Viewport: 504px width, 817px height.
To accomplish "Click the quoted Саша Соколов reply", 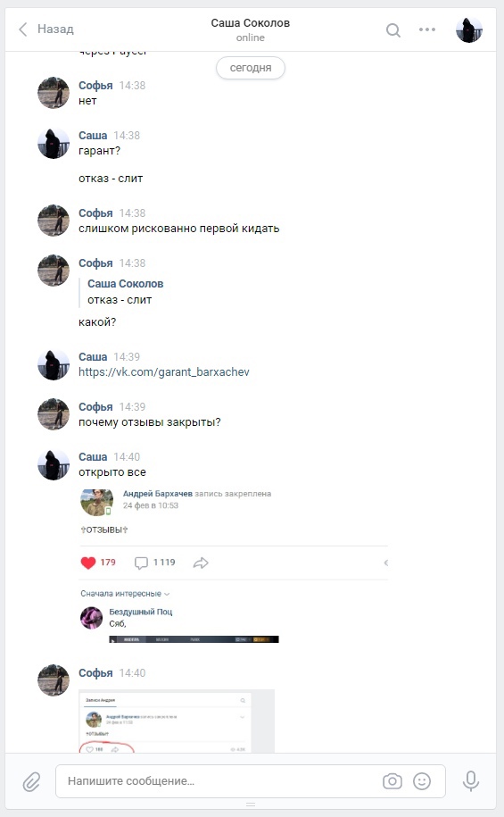I will pyautogui.click(x=125, y=292).
